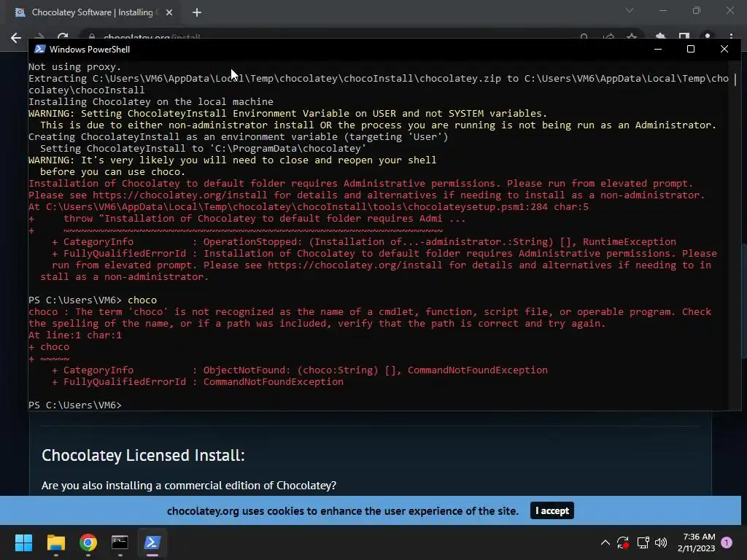
Task: Close the Chocolatey Software browser tab
Action: 169,12
